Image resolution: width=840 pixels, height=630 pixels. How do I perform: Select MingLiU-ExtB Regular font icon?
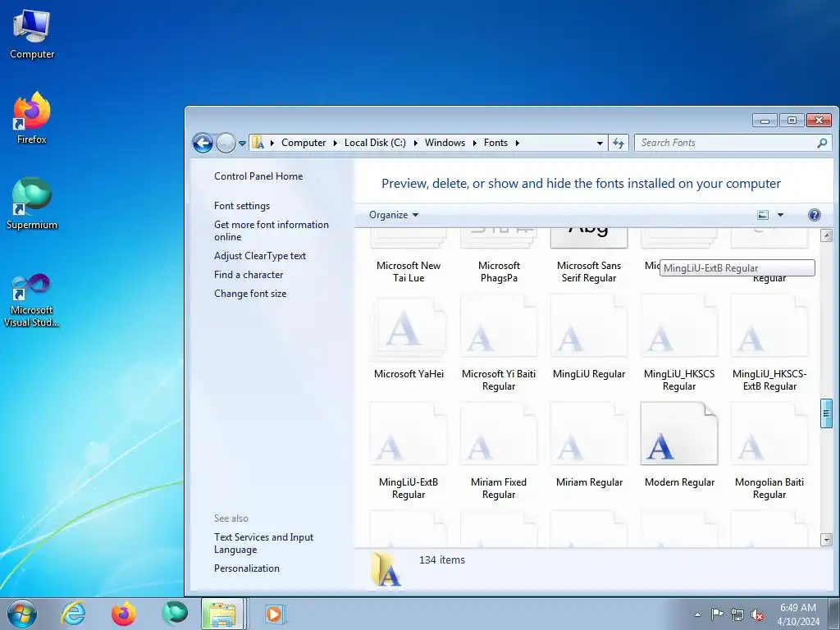tap(409, 435)
